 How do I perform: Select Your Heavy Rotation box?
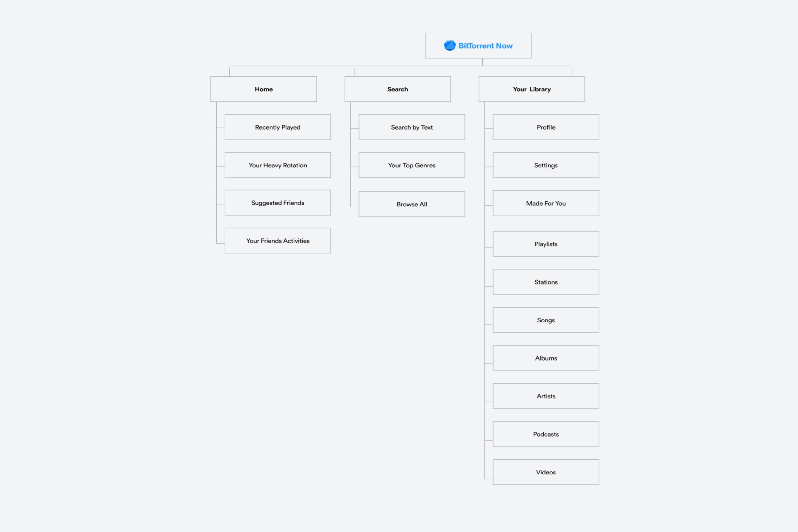click(x=277, y=165)
